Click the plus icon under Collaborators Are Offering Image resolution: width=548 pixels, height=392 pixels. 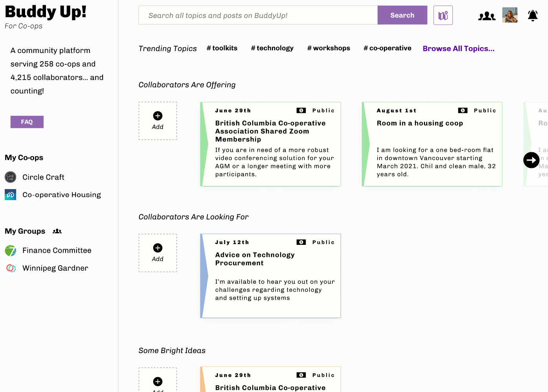[x=158, y=116]
